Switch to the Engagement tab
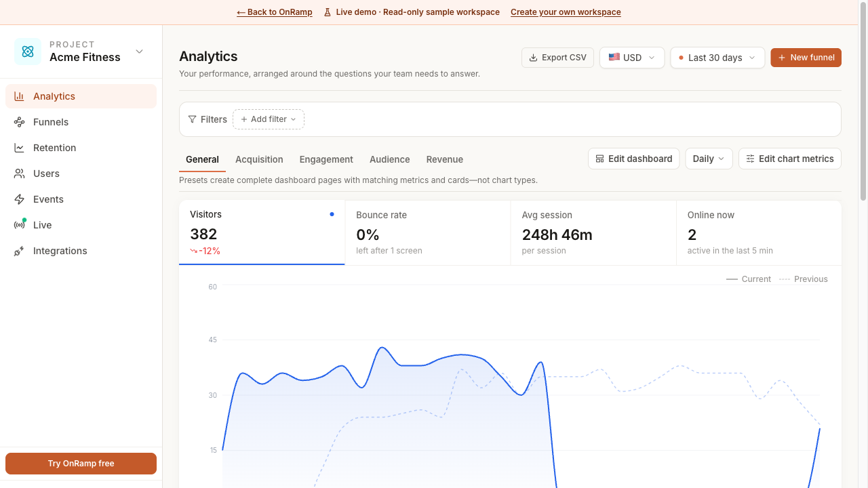The width and height of the screenshot is (868, 488). (x=326, y=159)
